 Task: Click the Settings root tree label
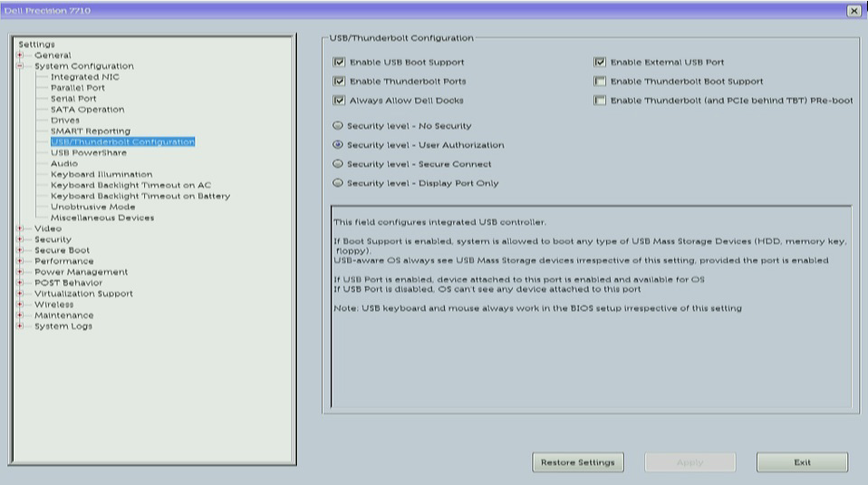coord(36,44)
